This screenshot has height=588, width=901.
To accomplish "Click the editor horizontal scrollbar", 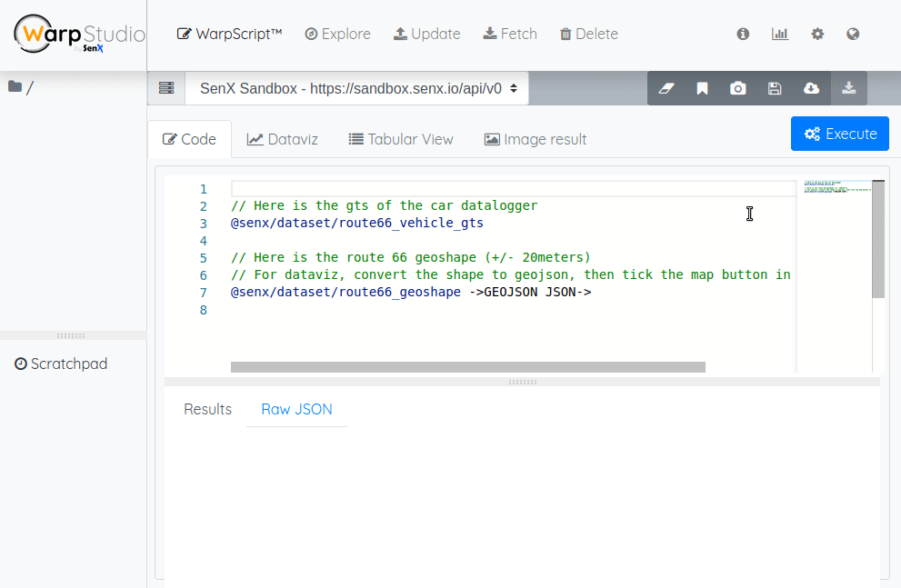I will (x=467, y=367).
